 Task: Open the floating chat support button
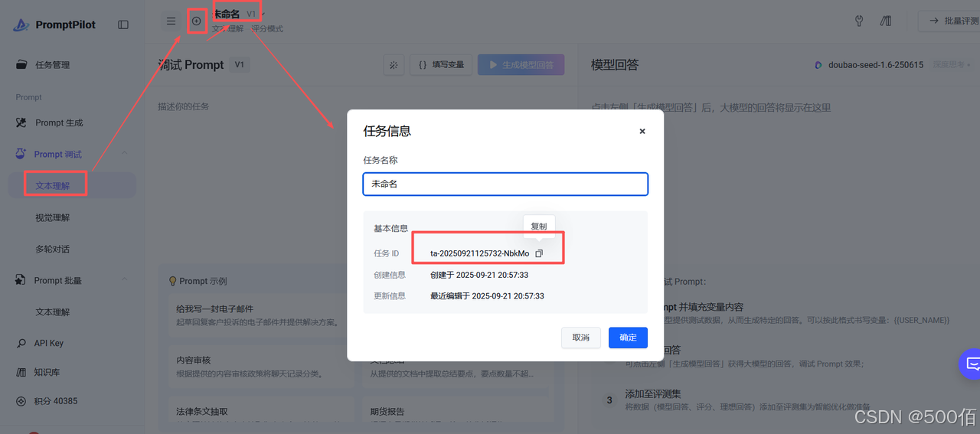(x=971, y=364)
